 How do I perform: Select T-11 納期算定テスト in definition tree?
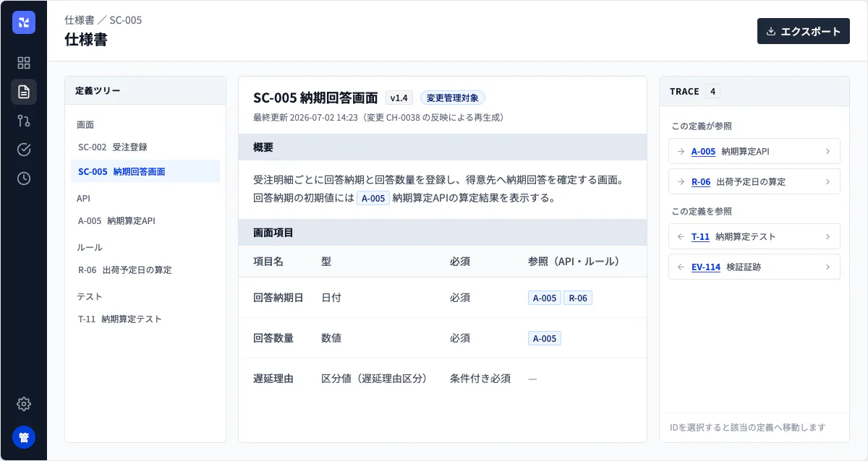tap(145, 319)
